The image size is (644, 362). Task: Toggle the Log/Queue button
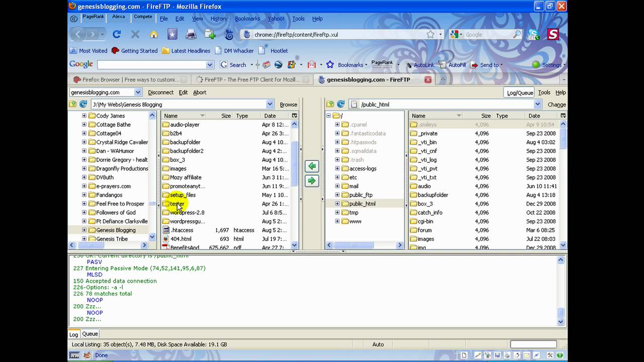[520, 93]
